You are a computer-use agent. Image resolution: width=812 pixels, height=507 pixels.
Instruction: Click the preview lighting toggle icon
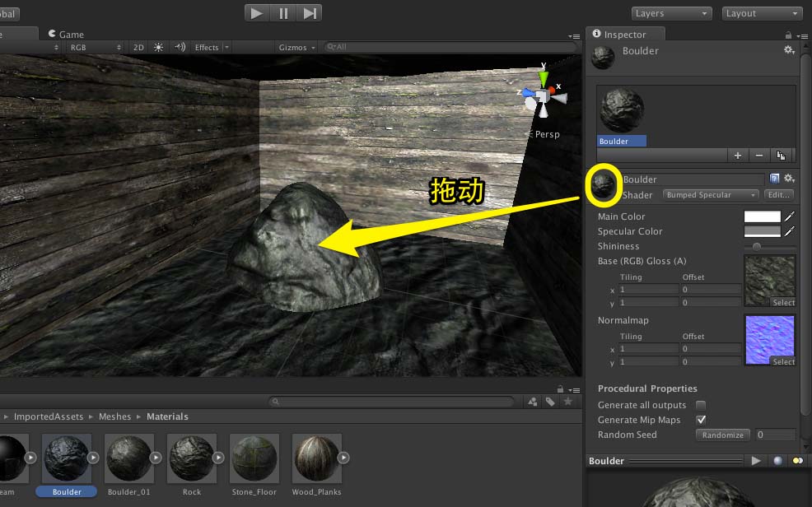pos(798,461)
